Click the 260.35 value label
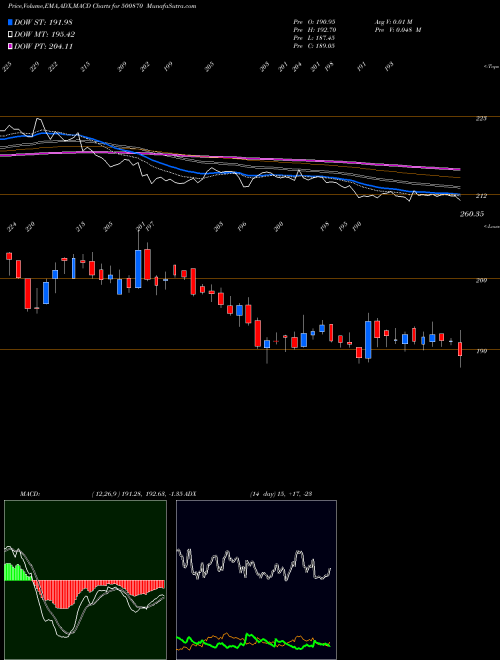The height and width of the screenshot is (660, 500). pos(472,214)
